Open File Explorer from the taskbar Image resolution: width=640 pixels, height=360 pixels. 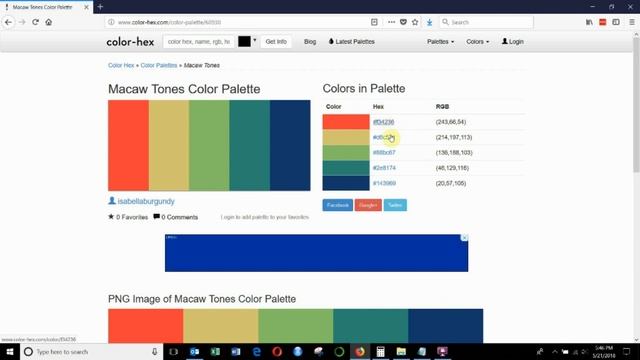pos(401,351)
